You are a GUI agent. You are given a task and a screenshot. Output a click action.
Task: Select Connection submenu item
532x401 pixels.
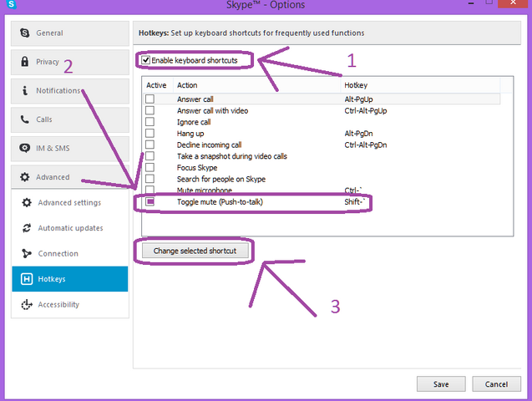coord(70,253)
